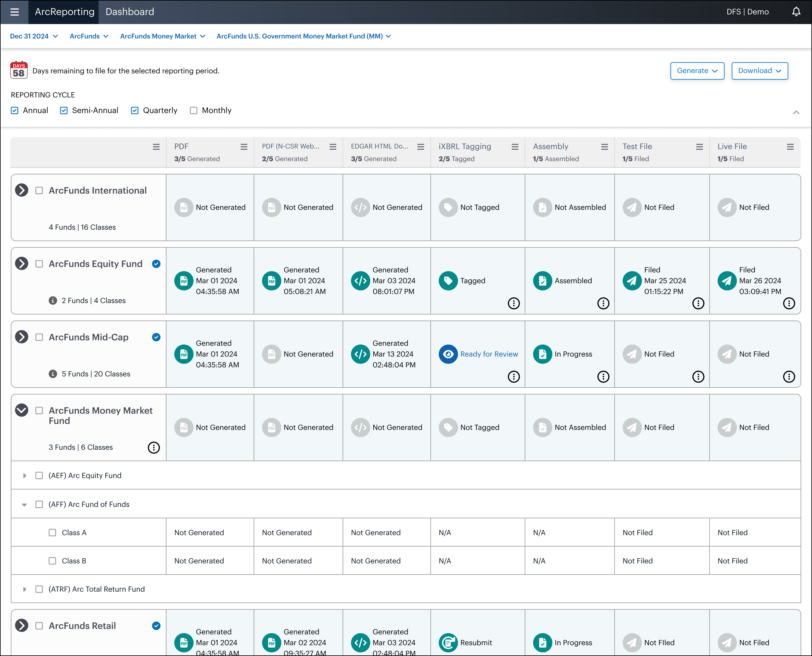Click the Ready for Review link
The width and height of the screenshot is (812, 656).
[489, 354]
